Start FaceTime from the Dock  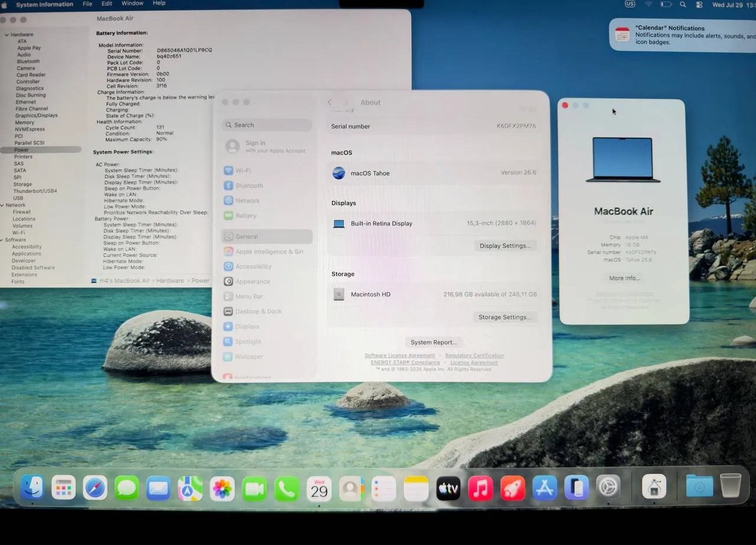click(255, 488)
